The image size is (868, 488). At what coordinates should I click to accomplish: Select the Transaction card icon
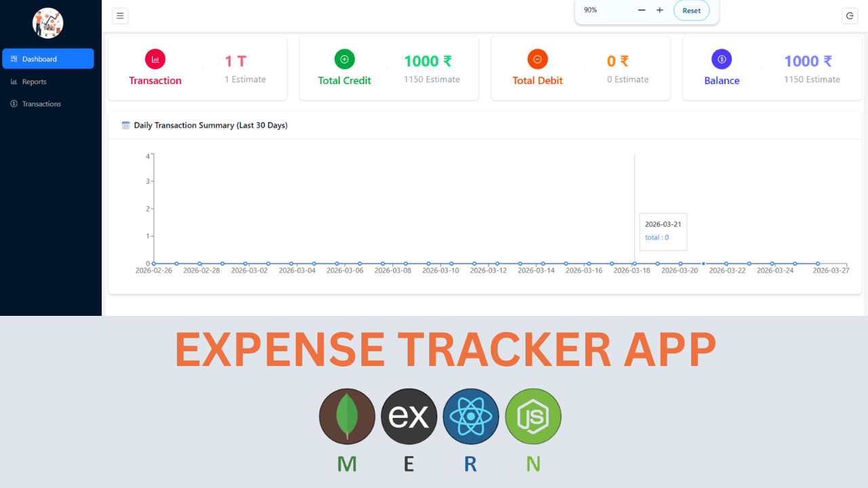(x=155, y=59)
